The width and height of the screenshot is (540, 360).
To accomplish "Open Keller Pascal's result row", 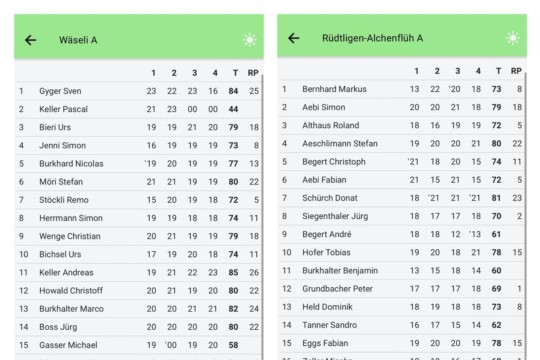I will [x=138, y=109].
